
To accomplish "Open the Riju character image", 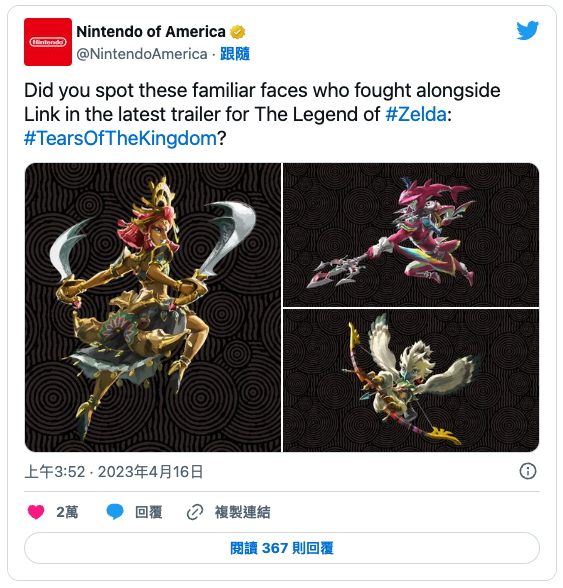I will pyautogui.click(x=153, y=307).
